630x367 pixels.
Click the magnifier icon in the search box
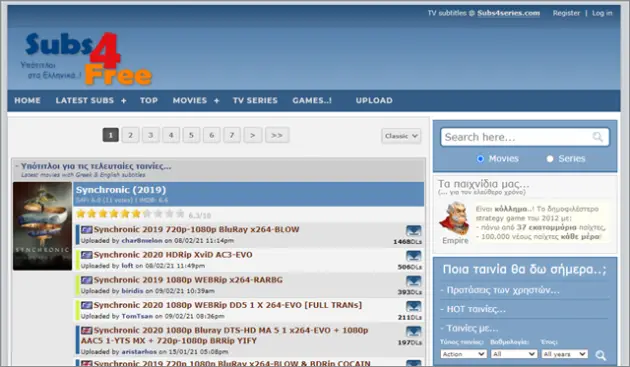point(598,137)
